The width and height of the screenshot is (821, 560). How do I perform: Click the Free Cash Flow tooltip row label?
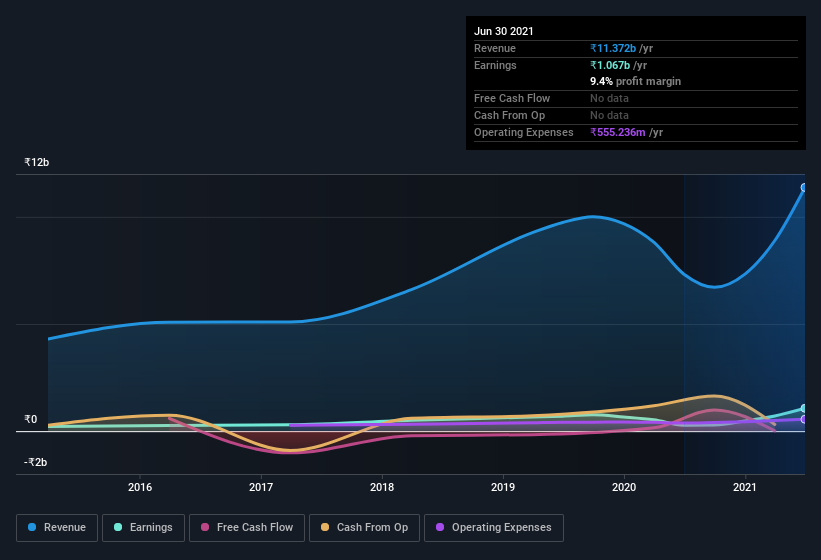512,98
